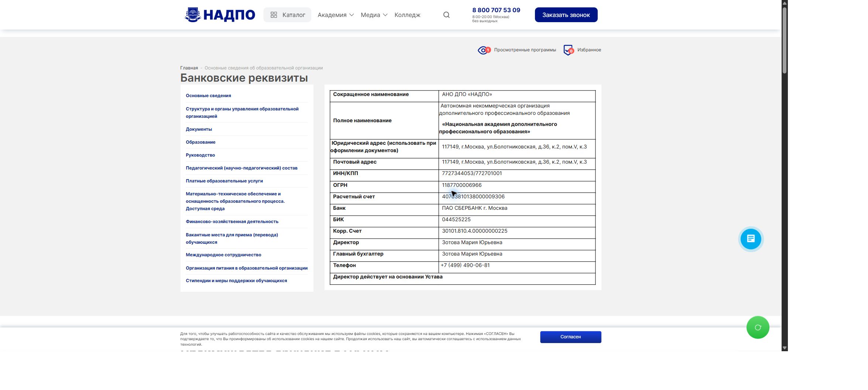The width and height of the screenshot is (868, 390).
Task: Open Просмотренные программы link
Action: tap(525, 50)
